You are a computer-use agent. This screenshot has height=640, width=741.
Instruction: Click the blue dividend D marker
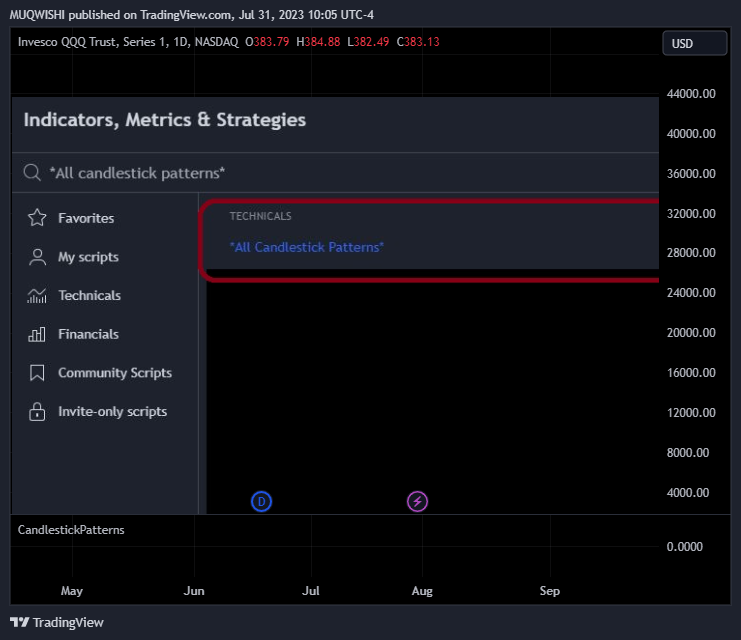[x=261, y=502]
